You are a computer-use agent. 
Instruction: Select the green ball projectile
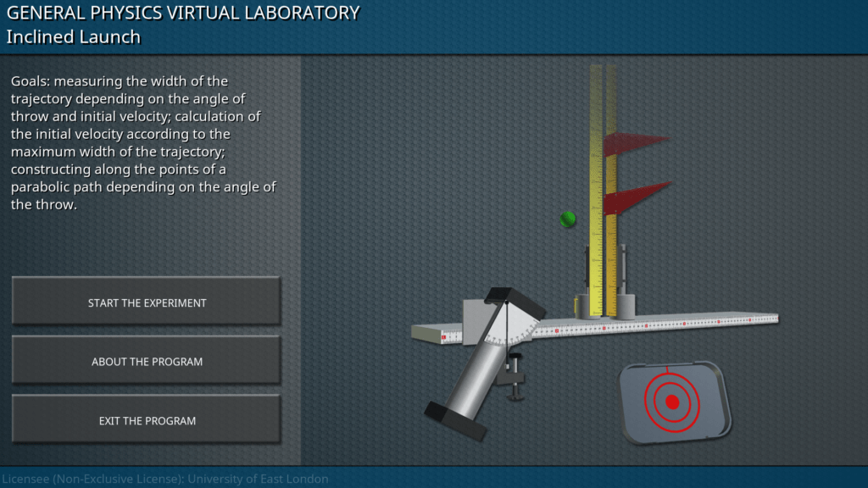tap(568, 219)
